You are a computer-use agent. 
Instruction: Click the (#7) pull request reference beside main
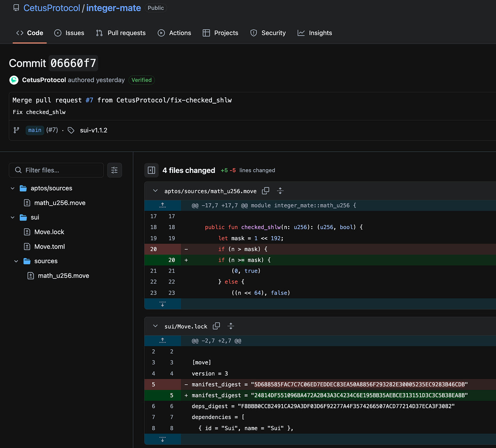52,130
